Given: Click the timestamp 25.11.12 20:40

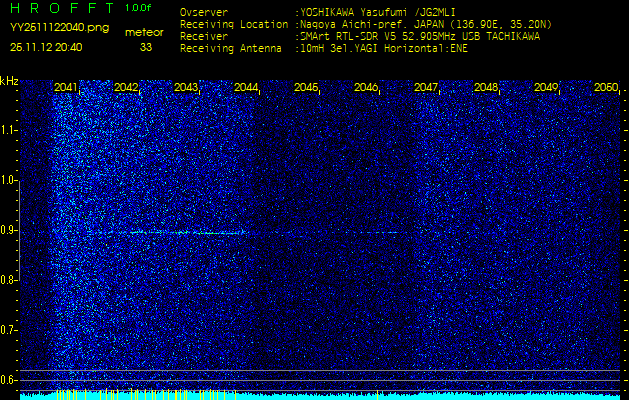Looking at the screenshot, I should tap(46, 47).
